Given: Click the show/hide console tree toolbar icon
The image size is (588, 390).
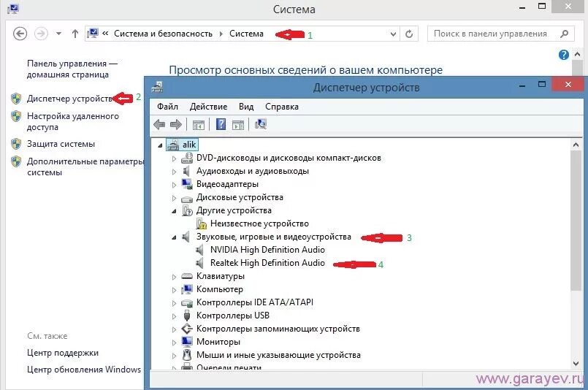Looking at the screenshot, I should coord(199,125).
